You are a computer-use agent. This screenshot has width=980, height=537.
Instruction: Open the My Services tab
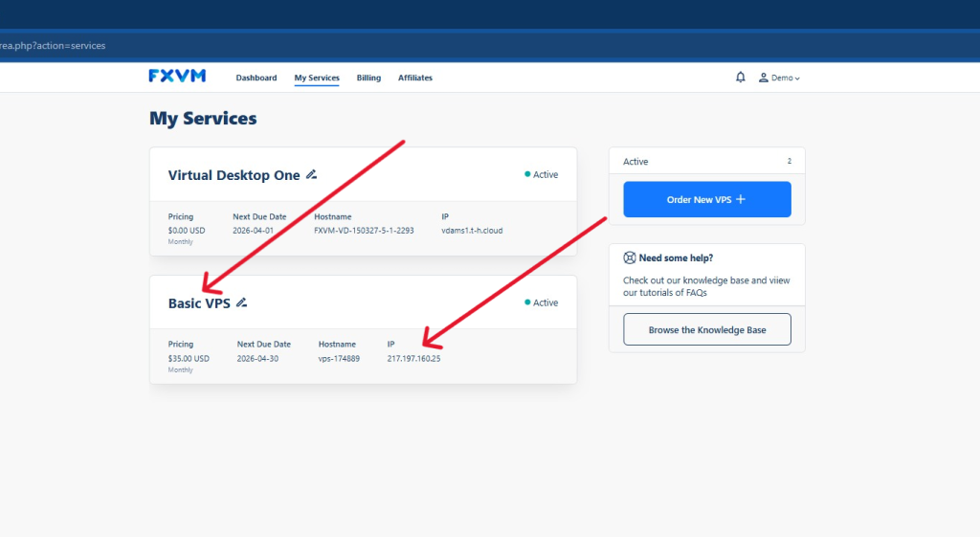tap(317, 78)
